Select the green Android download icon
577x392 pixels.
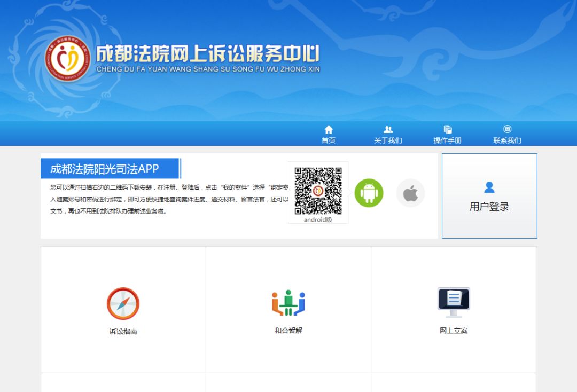pos(369,193)
